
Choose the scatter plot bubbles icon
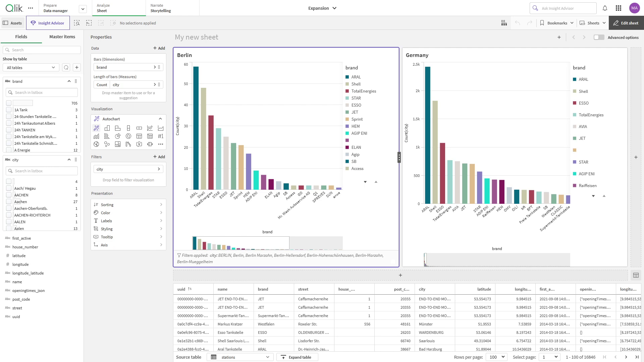pyautogui.click(x=107, y=144)
